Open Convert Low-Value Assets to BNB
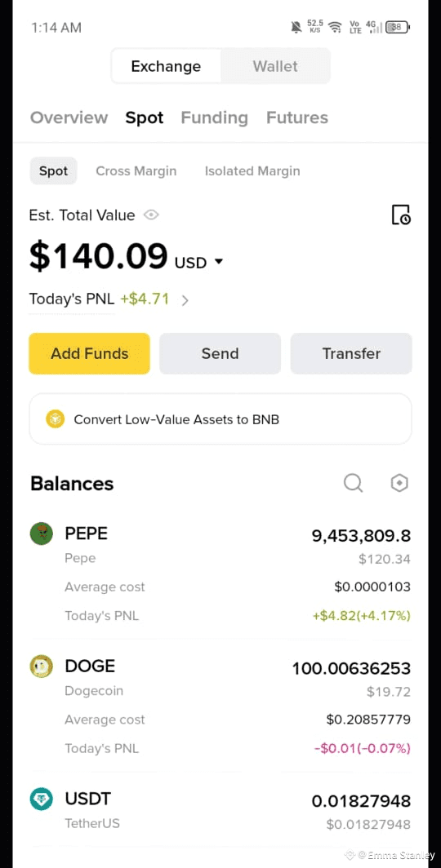This screenshot has height=868, width=441. 220,419
